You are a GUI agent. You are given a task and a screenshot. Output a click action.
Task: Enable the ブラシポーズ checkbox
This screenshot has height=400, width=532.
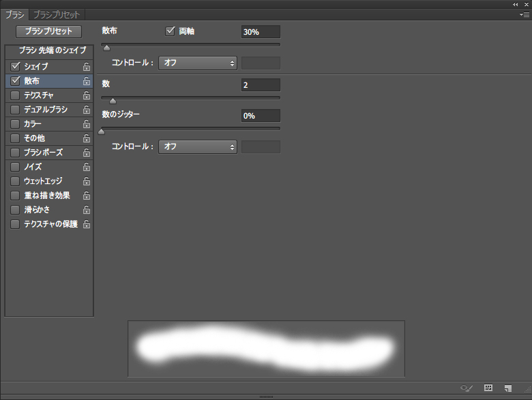[15, 153]
